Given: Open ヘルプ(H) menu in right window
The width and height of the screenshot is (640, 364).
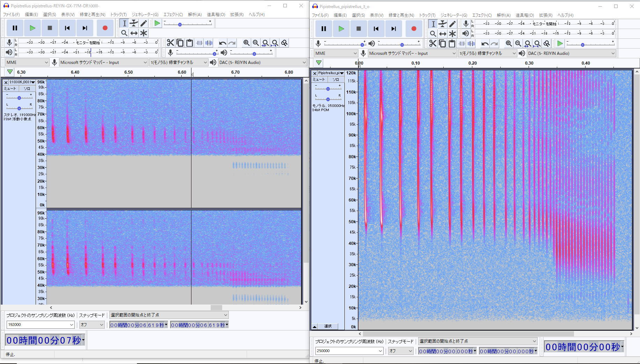Looking at the screenshot, I should [565, 15].
